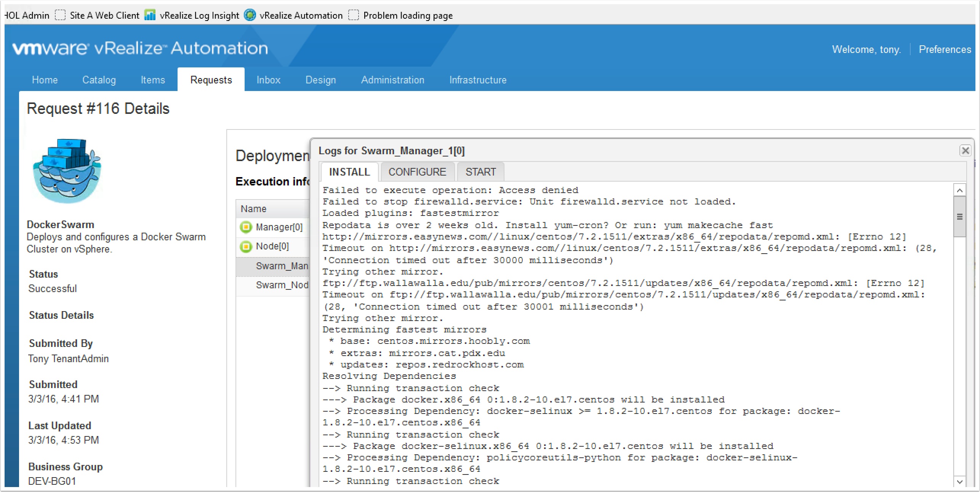Image resolution: width=980 pixels, height=492 pixels.
Task: Go to the Design tab
Action: pyautogui.click(x=321, y=80)
